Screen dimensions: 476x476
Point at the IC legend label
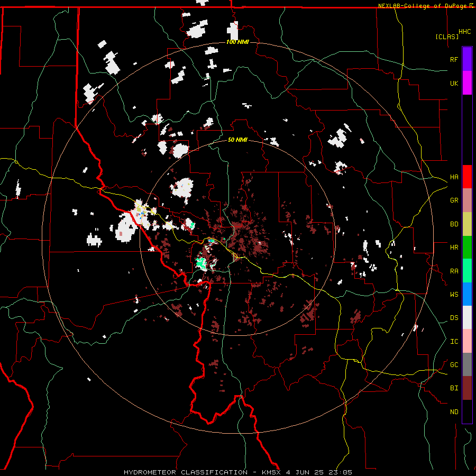(x=454, y=341)
